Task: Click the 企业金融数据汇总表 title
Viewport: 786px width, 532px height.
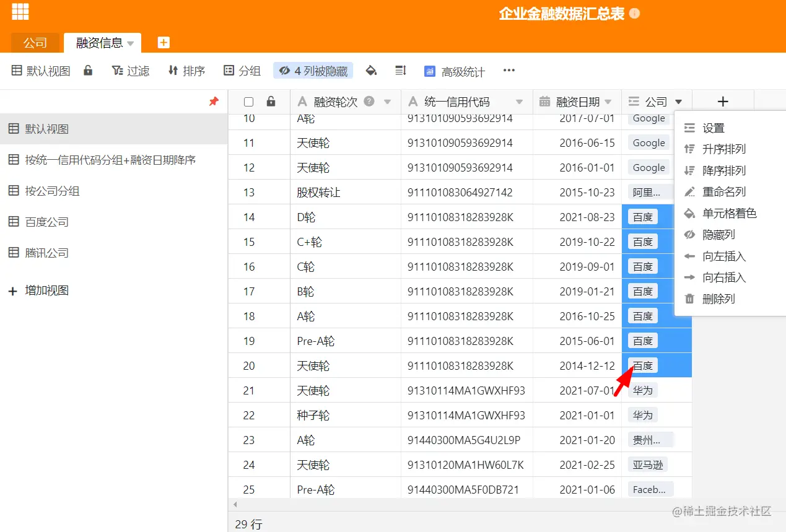Action: pos(562,14)
